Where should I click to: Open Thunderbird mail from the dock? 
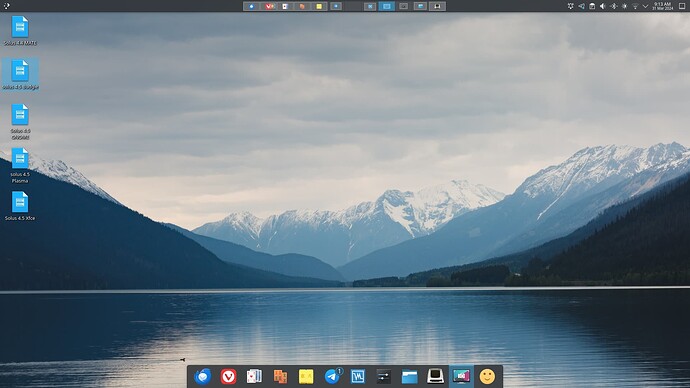(x=202, y=377)
